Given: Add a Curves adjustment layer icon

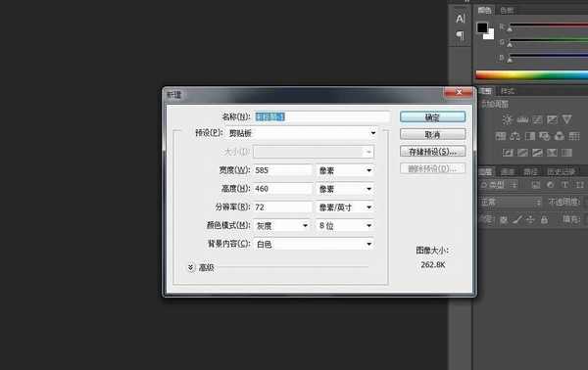Looking at the screenshot, I should pyautogui.click(x=537, y=119).
